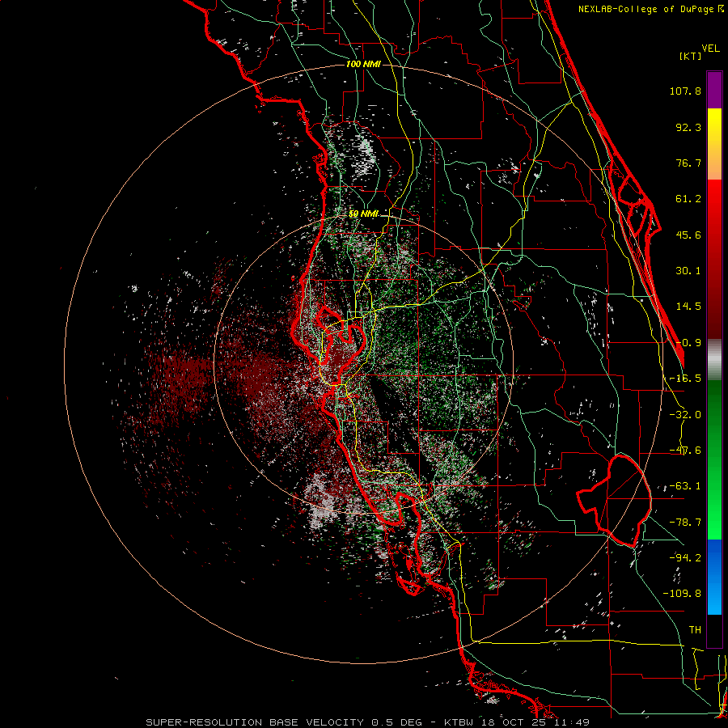The width and height of the screenshot is (728, 728).
Task: Click the 92.3 velocity scale value
Action: [x=688, y=127]
